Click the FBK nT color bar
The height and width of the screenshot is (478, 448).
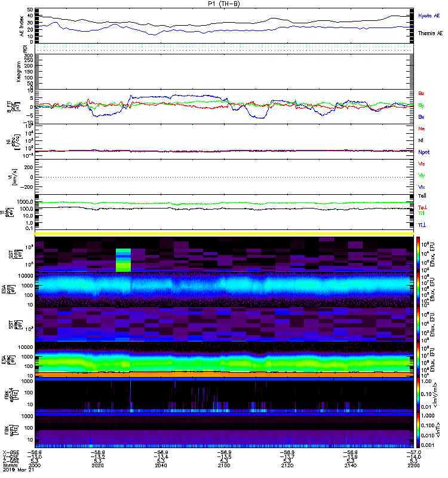point(418,430)
